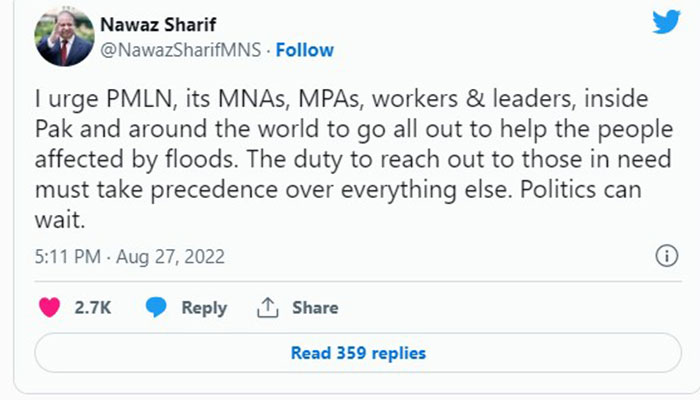Click the share arrow icon

pos(267,308)
